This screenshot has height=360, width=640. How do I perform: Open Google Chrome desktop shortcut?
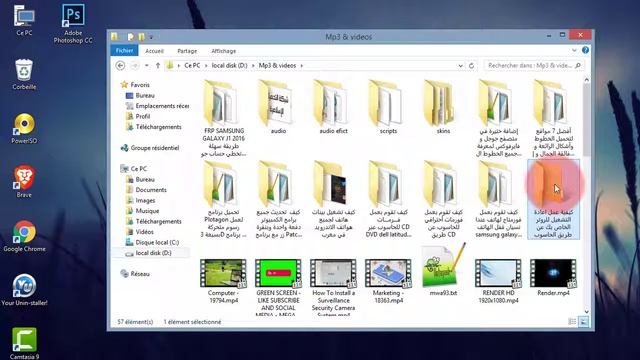coord(24,236)
